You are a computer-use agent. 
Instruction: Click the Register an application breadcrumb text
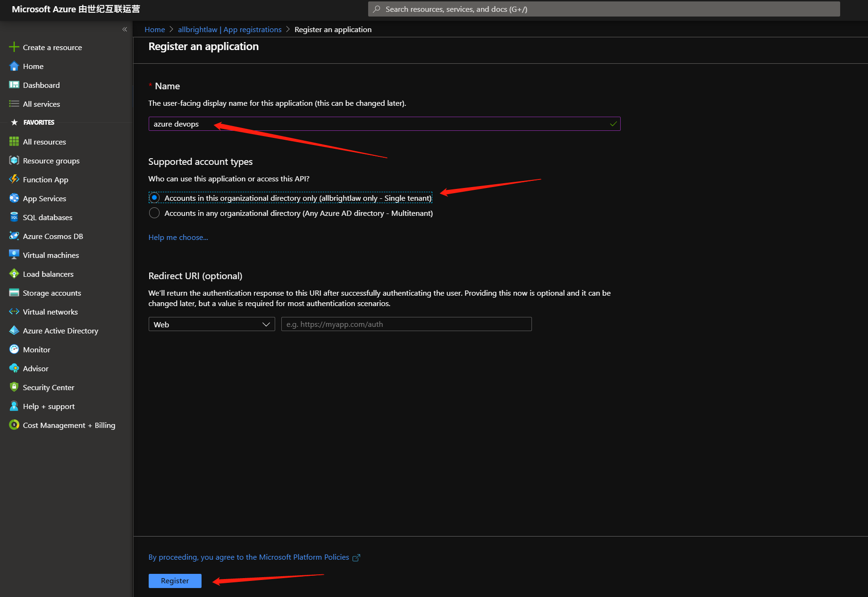333,29
